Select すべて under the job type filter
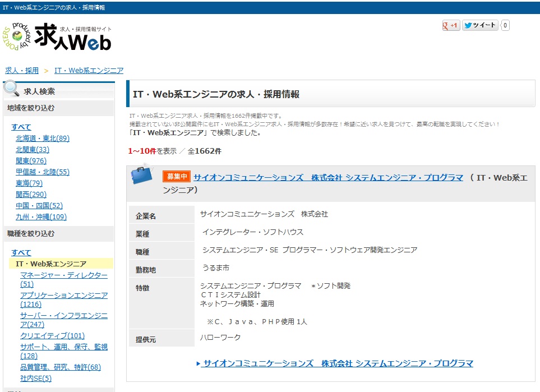The height and width of the screenshot is (392, 540). click(x=21, y=252)
